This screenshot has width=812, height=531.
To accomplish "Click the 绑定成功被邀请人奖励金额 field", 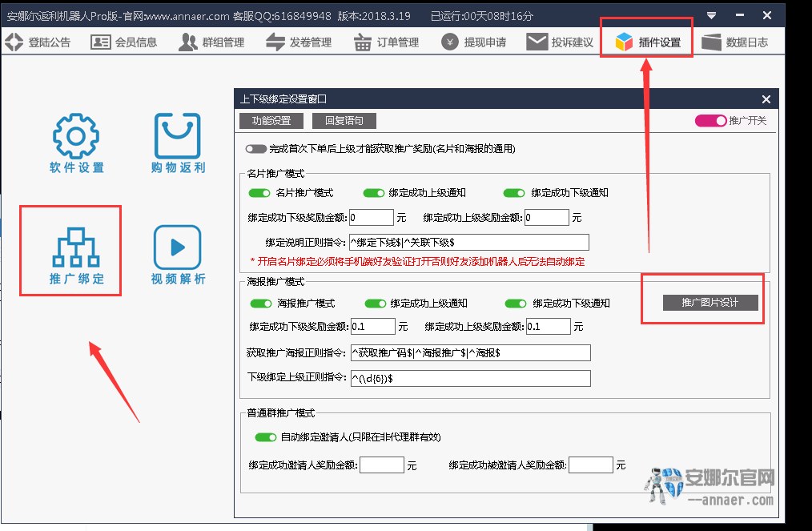I will (591, 465).
